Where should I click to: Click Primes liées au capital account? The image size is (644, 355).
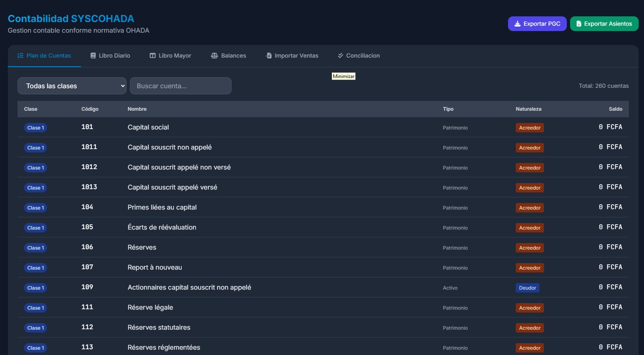(162, 208)
